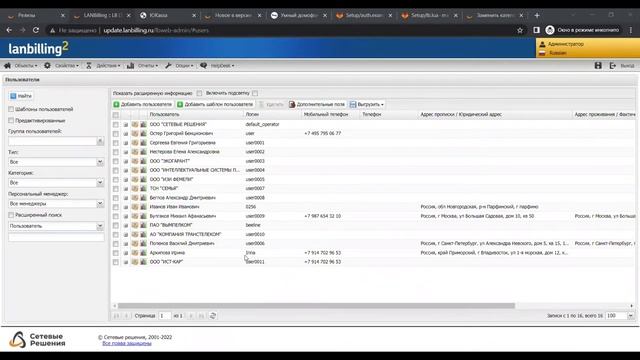Click Добавить пользователя button
Image resolution: width=640 pixels, height=360 pixels.
143,104
